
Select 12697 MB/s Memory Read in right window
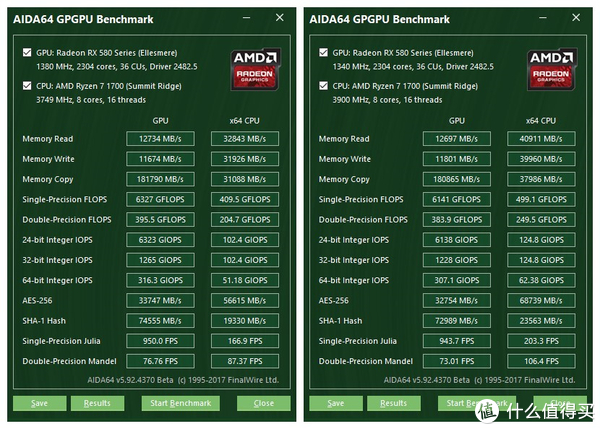click(x=457, y=139)
